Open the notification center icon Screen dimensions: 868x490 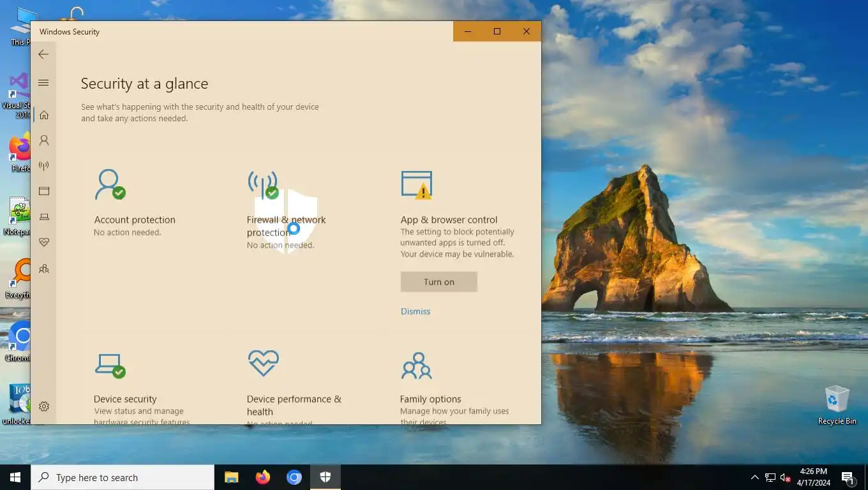[848, 477]
